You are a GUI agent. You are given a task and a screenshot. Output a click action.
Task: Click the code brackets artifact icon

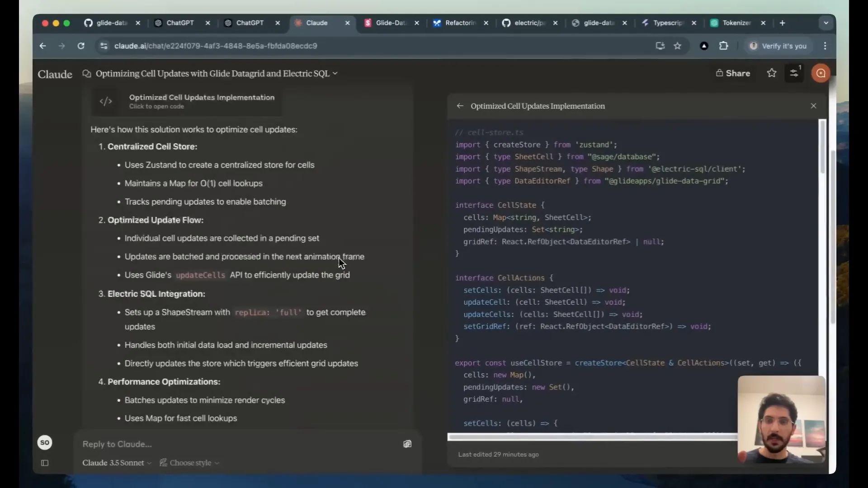click(x=106, y=101)
